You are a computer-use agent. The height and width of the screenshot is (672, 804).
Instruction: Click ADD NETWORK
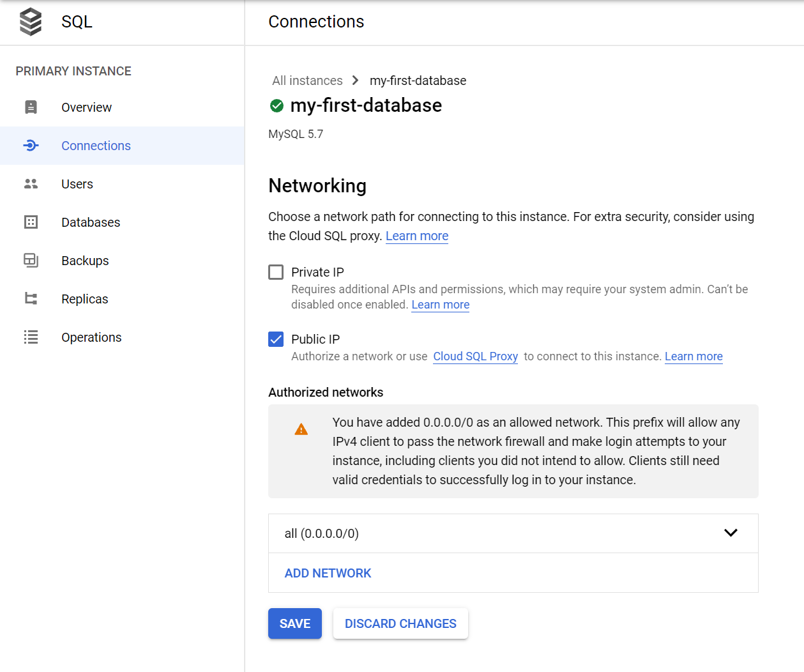tap(328, 573)
